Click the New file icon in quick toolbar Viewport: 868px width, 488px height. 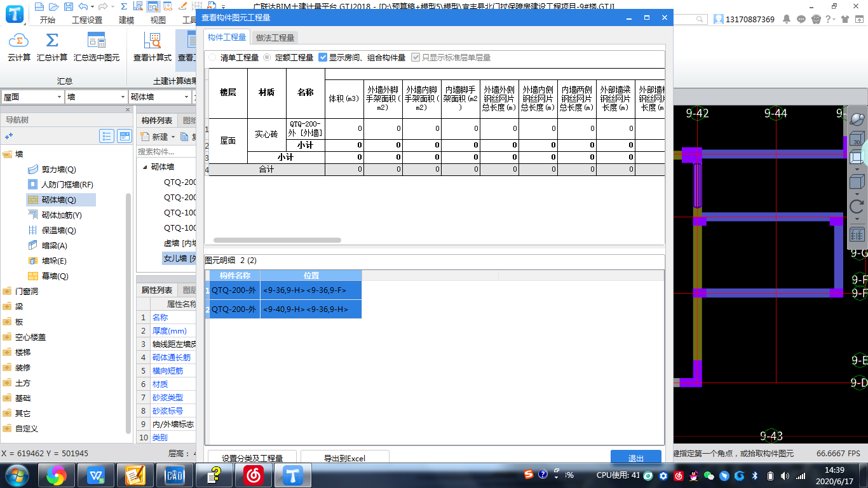[39, 6]
